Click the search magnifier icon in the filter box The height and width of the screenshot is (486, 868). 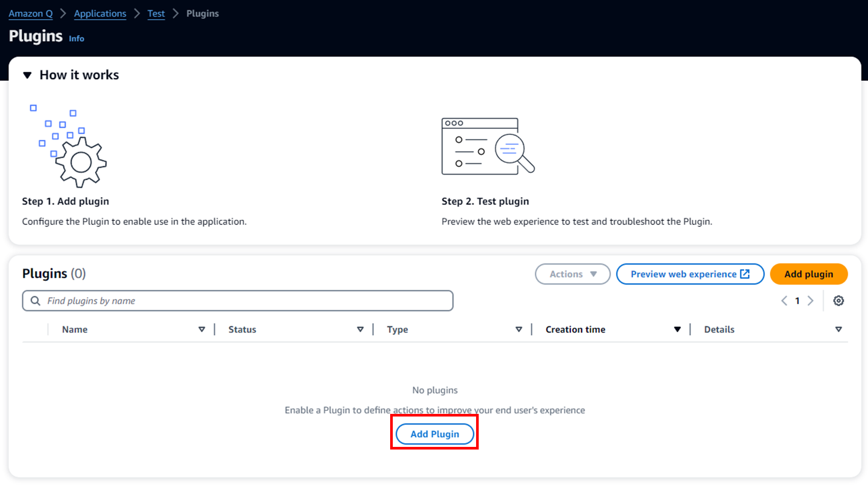click(36, 301)
